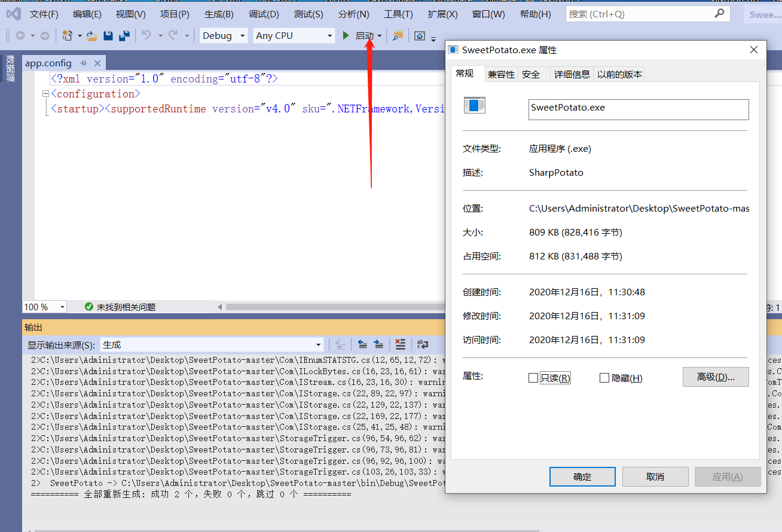Switch to the 以前的版本 tab in Properties
This screenshot has height=532, width=782.
(x=619, y=74)
